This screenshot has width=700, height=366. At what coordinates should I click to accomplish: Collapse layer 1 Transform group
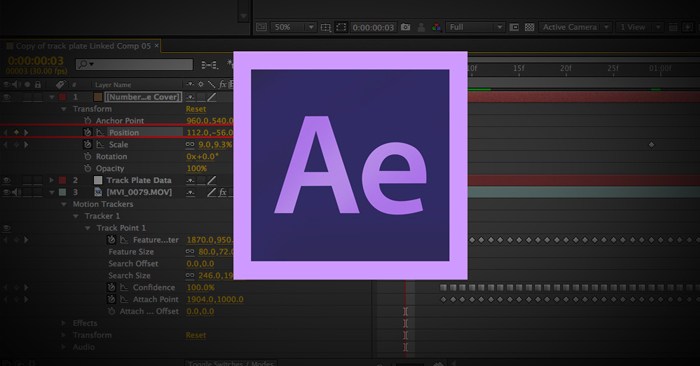point(64,109)
